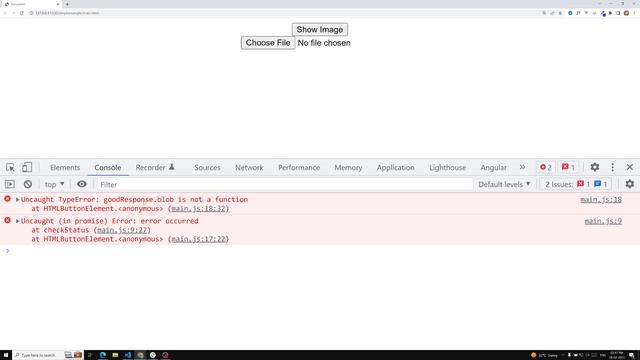The image size is (640, 360).
Task: Open the Angular tab
Action: (493, 167)
